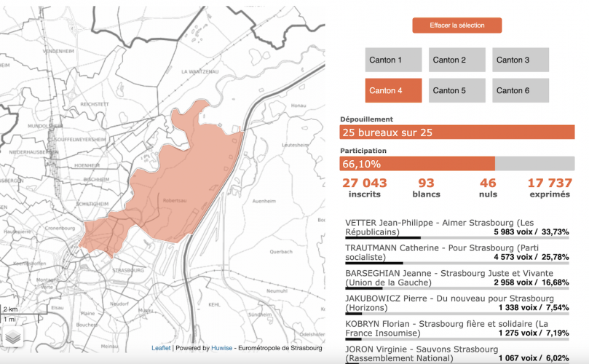Click the VENDENHEIM label on map
Viewport: 589px width, 364px height.
(58, 51)
